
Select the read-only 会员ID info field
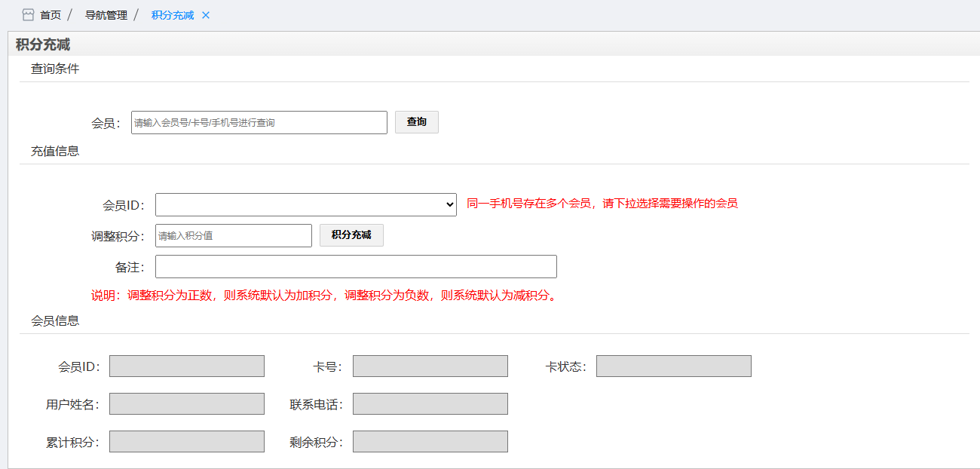186,366
